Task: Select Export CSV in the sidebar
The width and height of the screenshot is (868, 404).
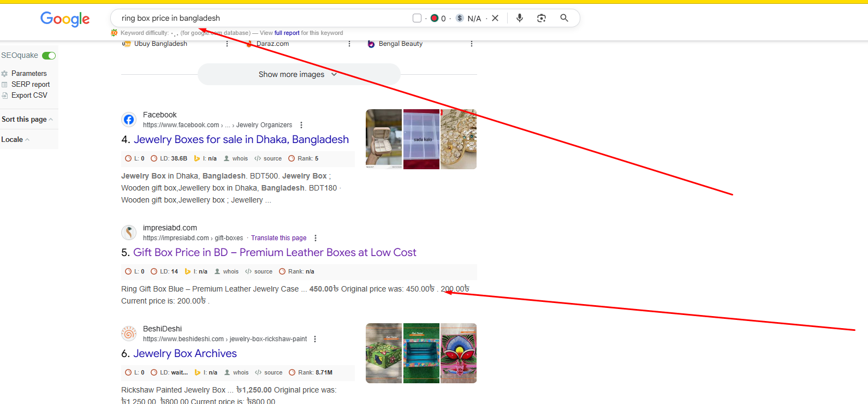Action: pos(29,96)
